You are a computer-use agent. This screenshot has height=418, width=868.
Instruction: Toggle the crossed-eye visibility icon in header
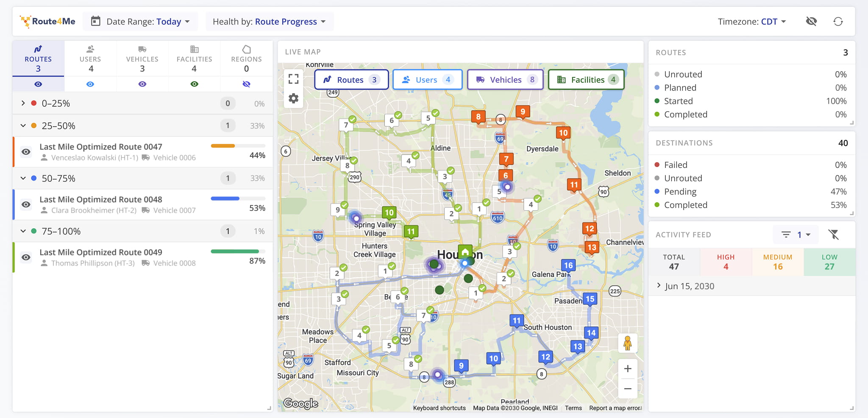click(811, 21)
